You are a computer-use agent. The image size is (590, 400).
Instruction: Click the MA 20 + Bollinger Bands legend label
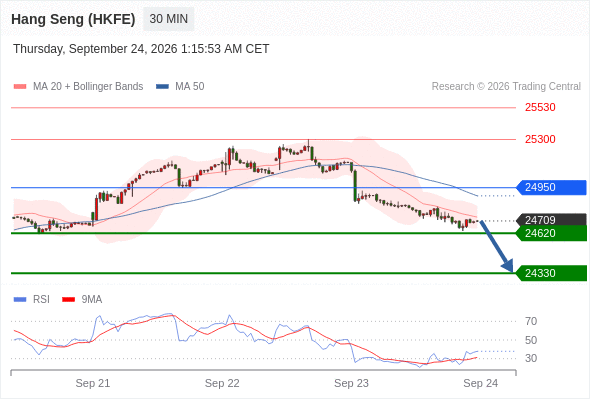coord(88,87)
